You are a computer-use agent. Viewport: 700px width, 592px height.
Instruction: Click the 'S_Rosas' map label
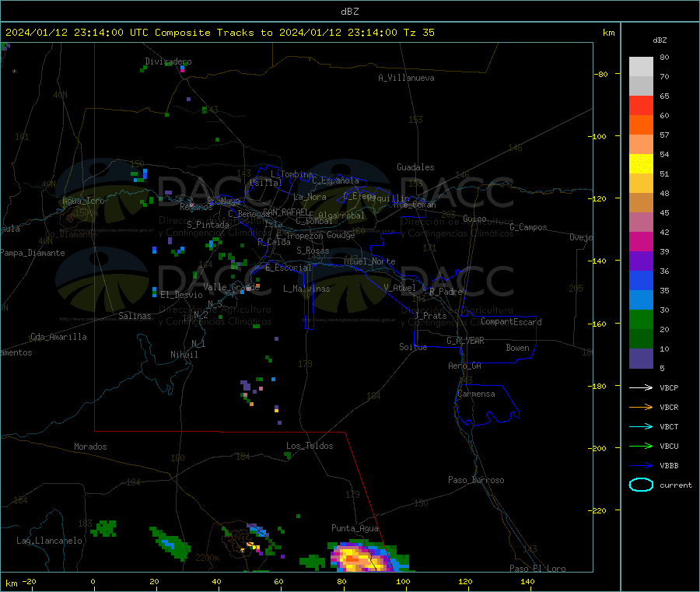click(313, 250)
